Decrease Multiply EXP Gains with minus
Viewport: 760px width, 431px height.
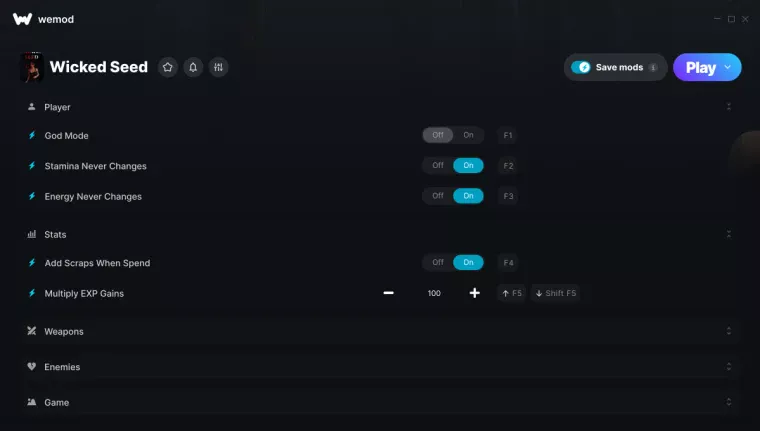tap(388, 293)
